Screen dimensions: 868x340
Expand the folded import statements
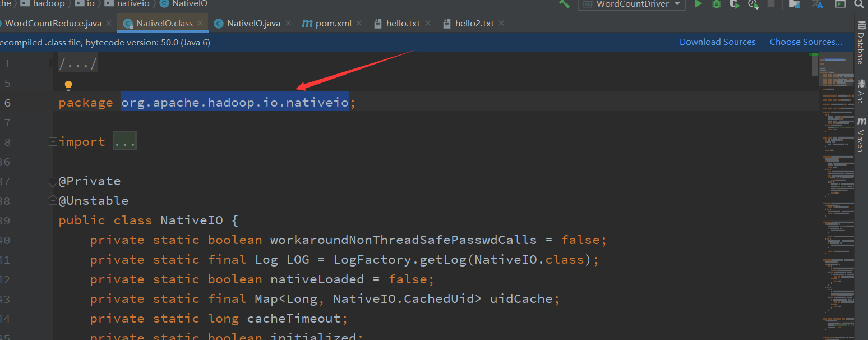[x=124, y=140]
